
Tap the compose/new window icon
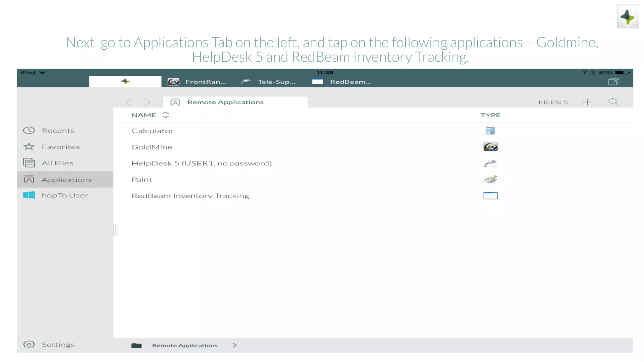tap(613, 82)
